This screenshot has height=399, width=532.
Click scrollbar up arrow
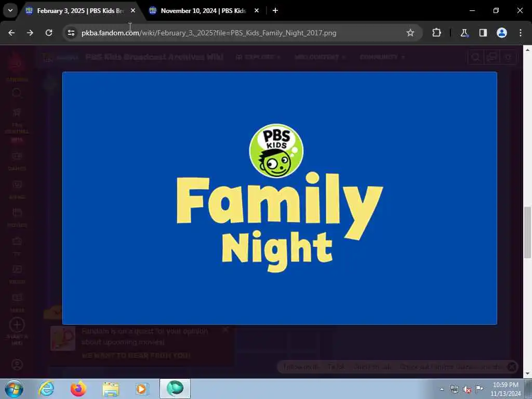[x=527, y=49]
